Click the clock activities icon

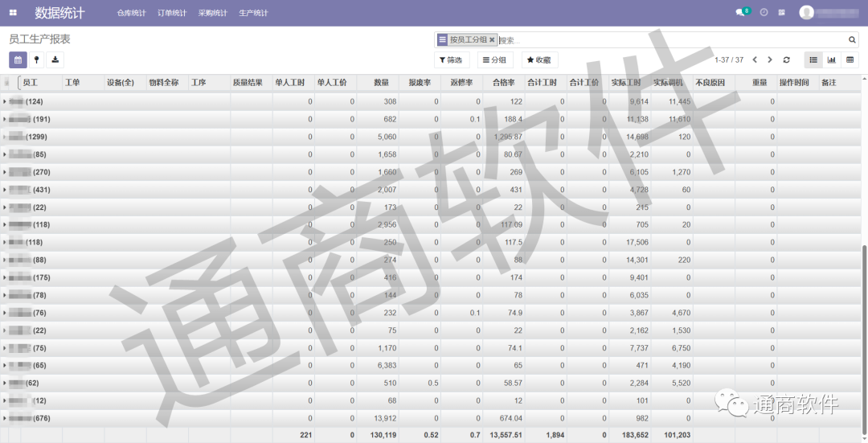coord(764,13)
